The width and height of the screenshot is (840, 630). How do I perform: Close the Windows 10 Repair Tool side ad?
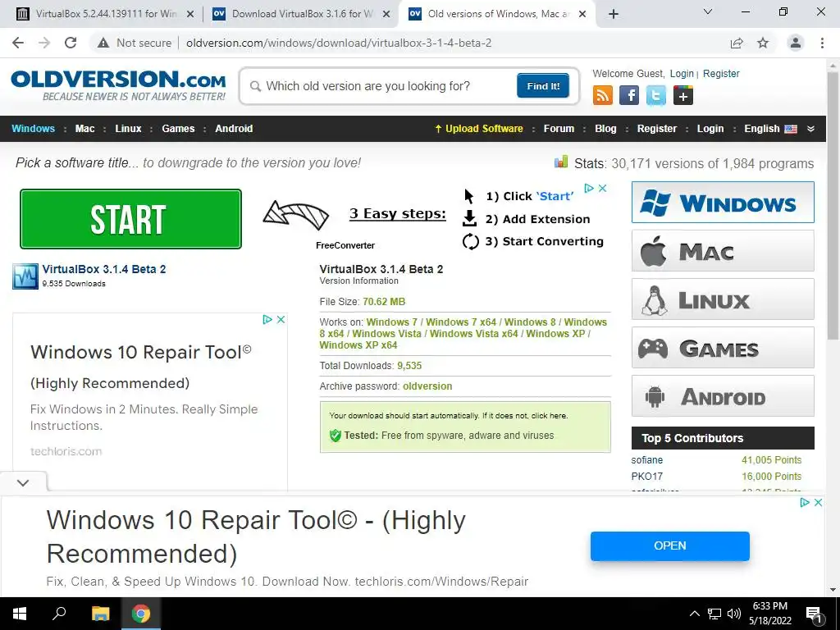[281, 319]
